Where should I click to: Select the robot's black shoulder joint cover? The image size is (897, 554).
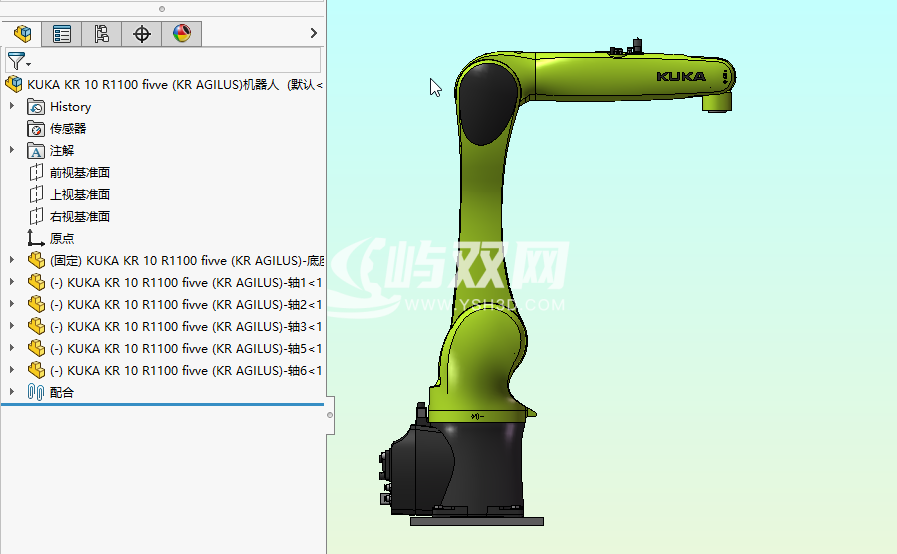[x=487, y=103]
